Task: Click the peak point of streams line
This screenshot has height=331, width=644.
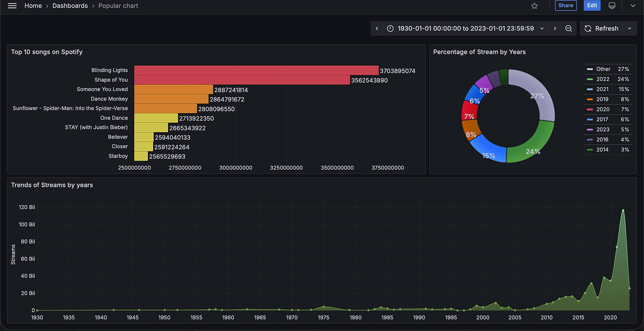Action: pos(623,211)
